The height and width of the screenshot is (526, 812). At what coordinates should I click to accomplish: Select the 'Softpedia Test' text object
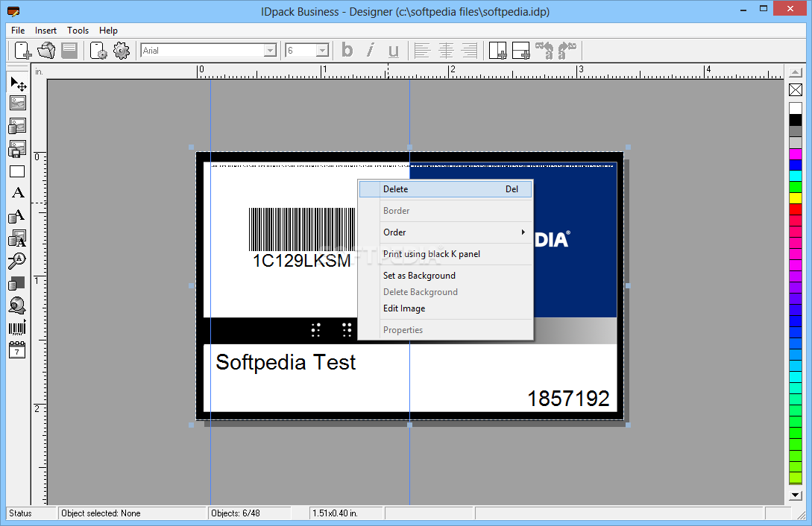coord(286,362)
